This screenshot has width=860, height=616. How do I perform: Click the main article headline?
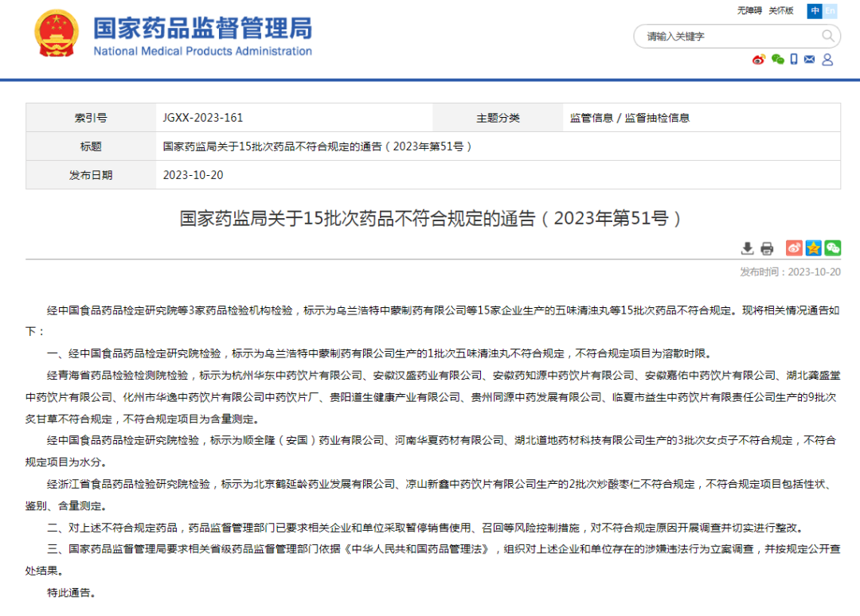click(x=431, y=218)
